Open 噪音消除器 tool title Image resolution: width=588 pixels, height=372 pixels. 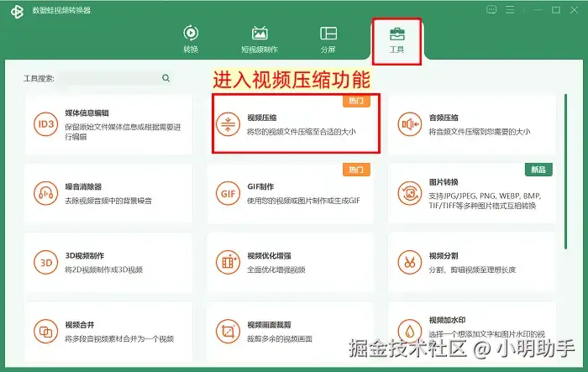(x=83, y=186)
